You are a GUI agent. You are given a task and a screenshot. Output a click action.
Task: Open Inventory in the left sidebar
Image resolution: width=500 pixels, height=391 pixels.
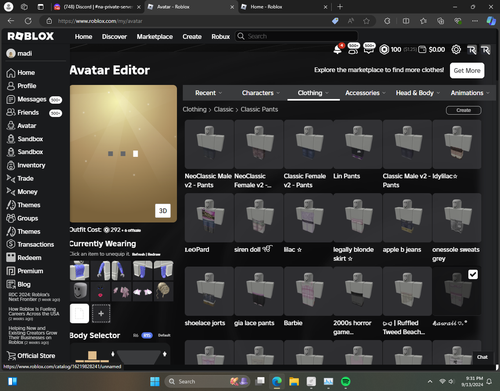pos(26,165)
